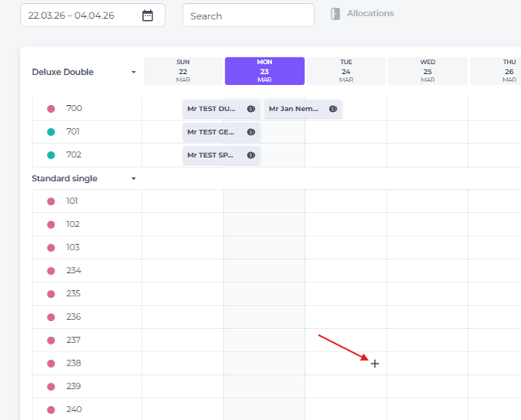
Task: Click the Allocations door icon
Action: 335,14
